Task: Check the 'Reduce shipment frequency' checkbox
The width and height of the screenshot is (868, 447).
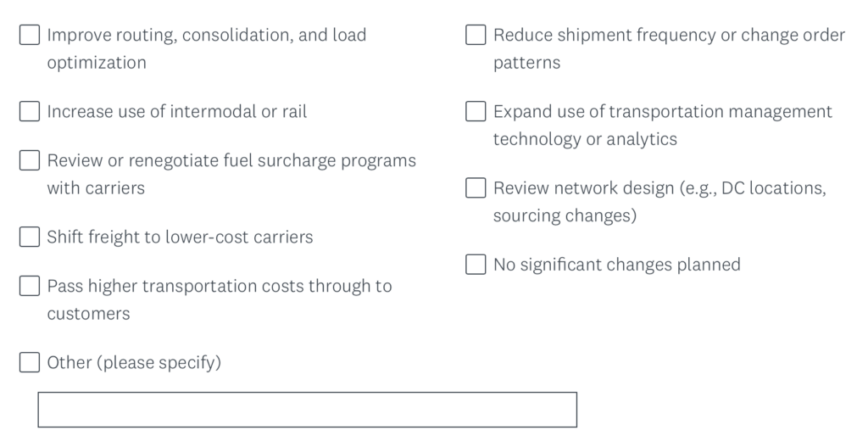Action: [x=476, y=36]
